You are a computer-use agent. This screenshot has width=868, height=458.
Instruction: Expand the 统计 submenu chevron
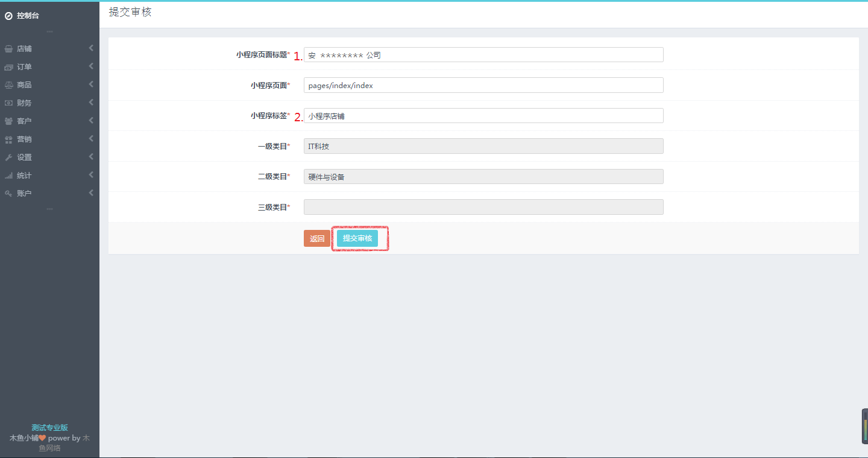pyautogui.click(x=91, y=175)
